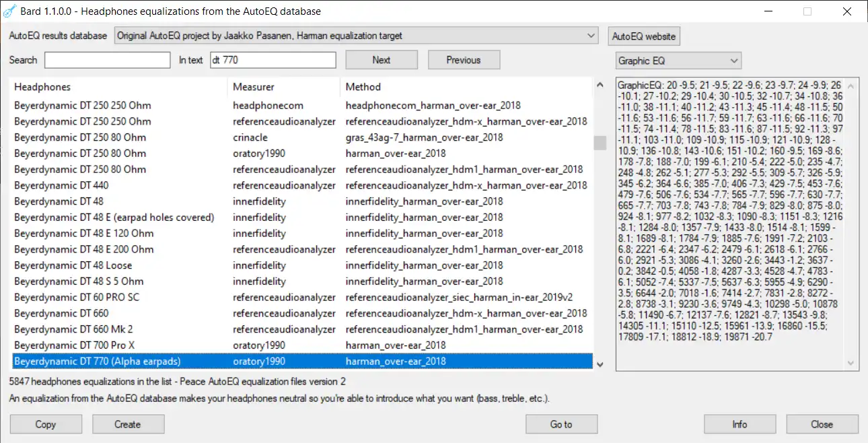Select Beyerdynamic DT 48 Loose row
Image resolution: width=868 pixels, height=443 pixels.
pos(301,265)
